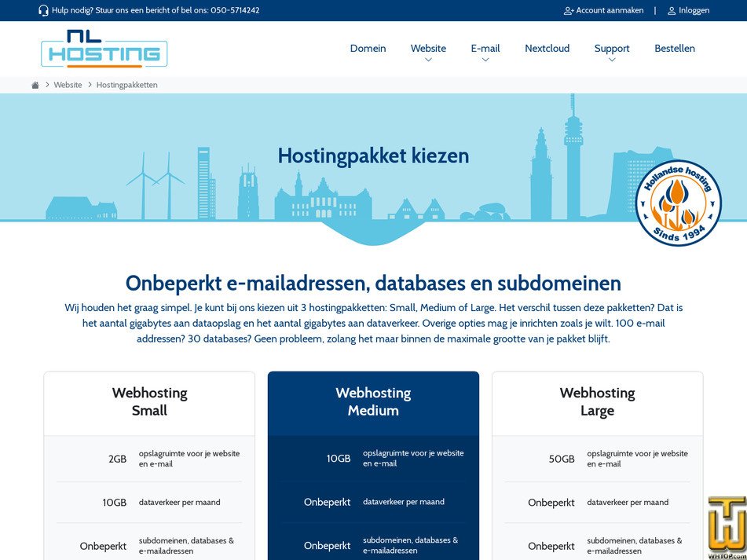Viewport: 747px width, 560px height.
Task: Click the Hostingpakketten breadcrumb link
Action: point(126,86)
